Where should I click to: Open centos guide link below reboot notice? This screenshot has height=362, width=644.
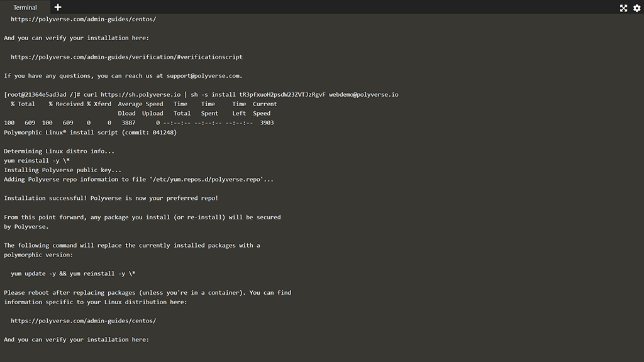click(83, 321)
